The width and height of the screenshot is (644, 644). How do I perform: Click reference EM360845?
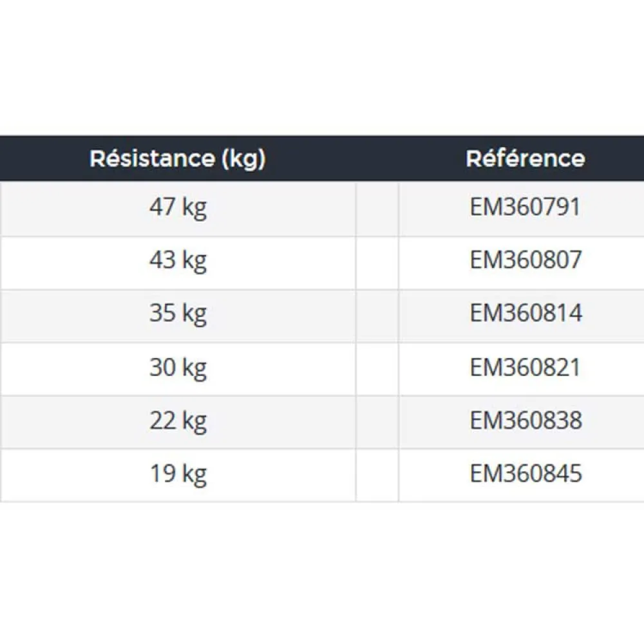click(526, 473)
